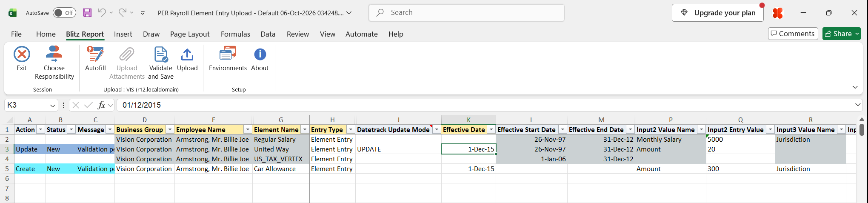
Task: Switch to the Data tab
Action: (x=268, y=34)
